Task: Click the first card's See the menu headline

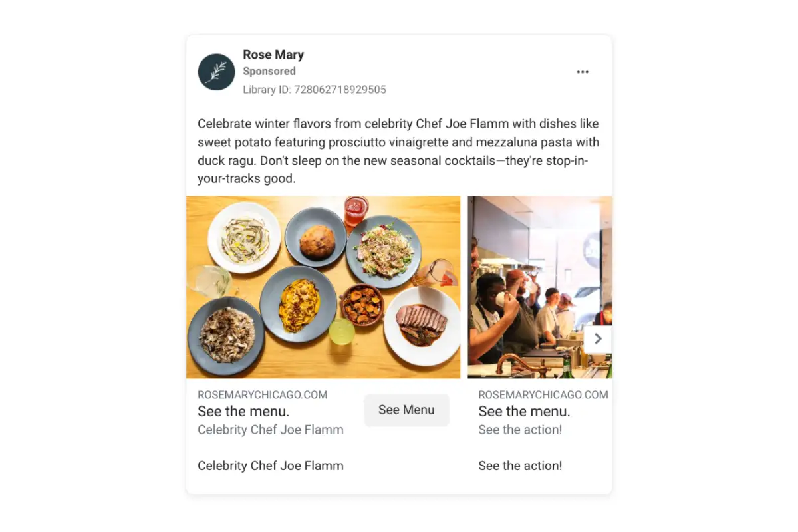Action: [243, 412]
